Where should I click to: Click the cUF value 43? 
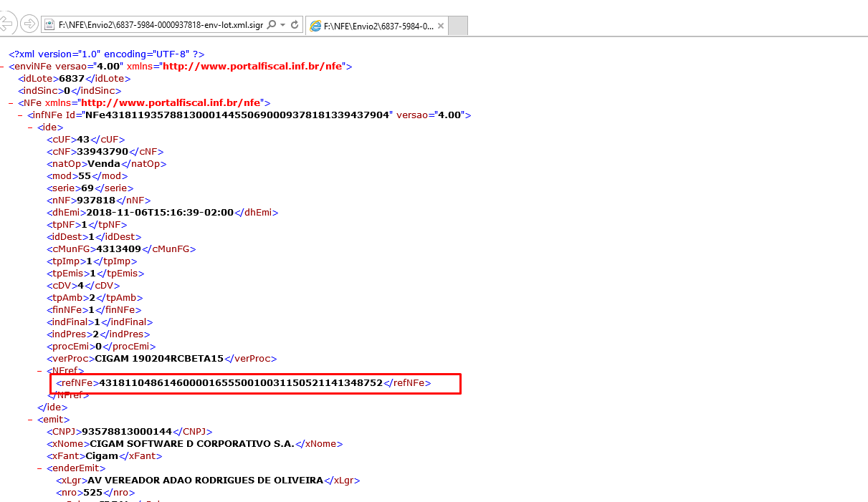[x=83, y=140]
